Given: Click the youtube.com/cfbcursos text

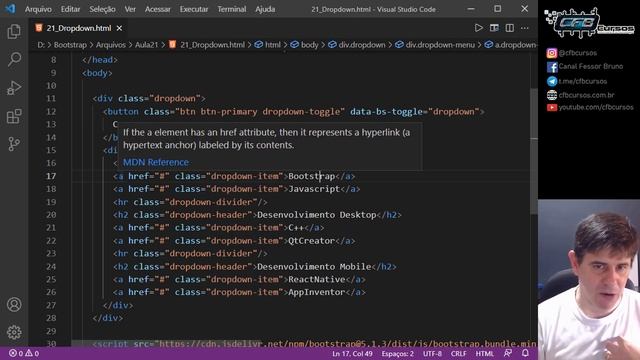Looking at the screenshot, I should click(596, 107).
